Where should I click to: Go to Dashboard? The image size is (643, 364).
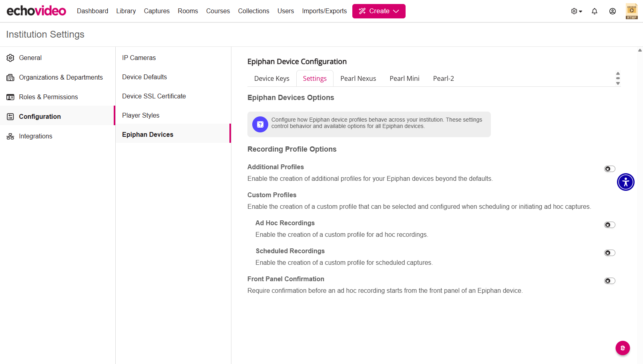92,11
